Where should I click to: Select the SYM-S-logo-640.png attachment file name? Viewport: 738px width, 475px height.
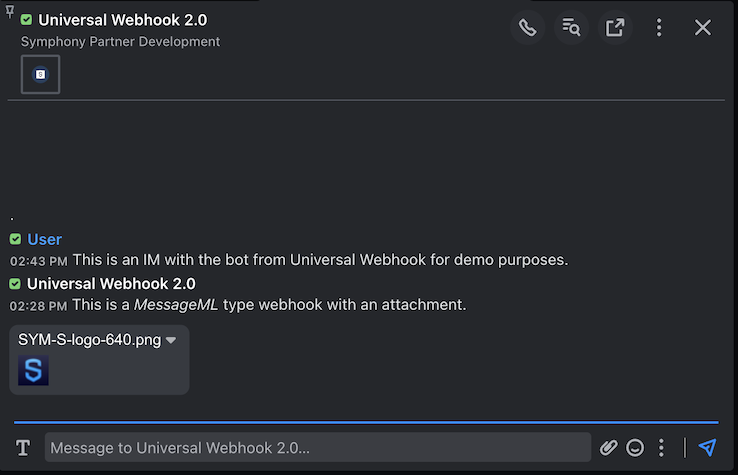tap(89, 339)
